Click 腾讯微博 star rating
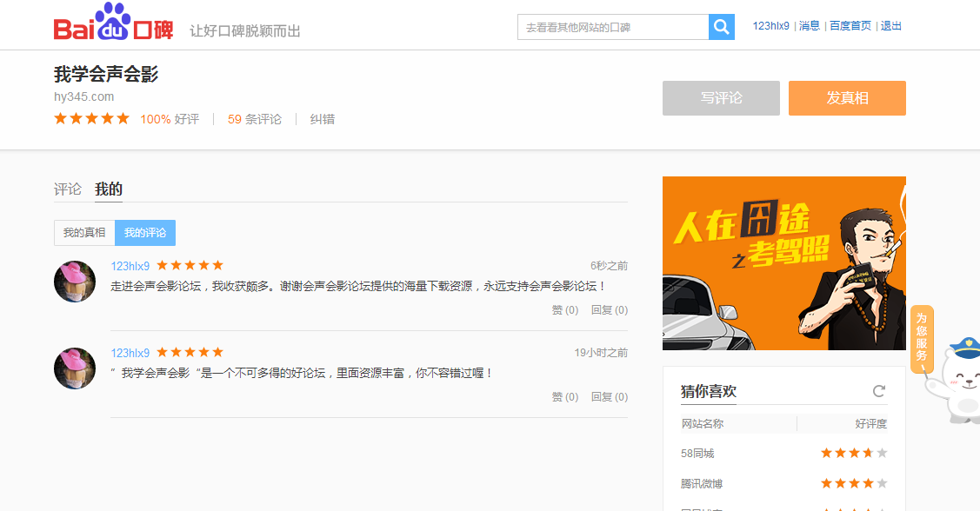The width and height of the screenshot is (980, 511). click(x=854, y=483)
